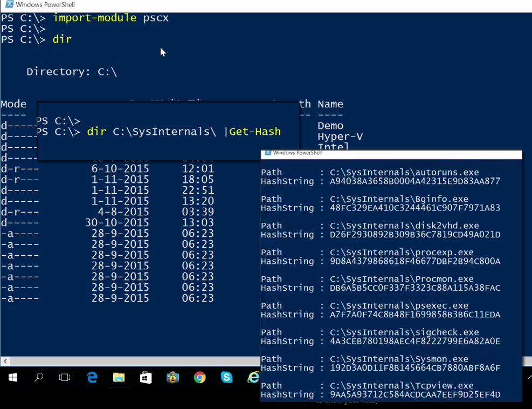This screenshot has width=532, height=409.
Task: Click the path 'C:\SysInternals\procexp.exe'
Action: click(x=402, y=253)
